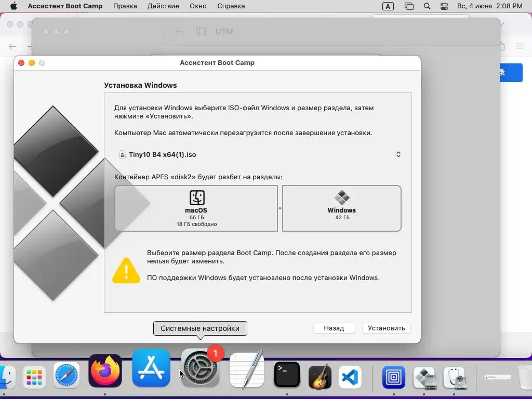Open the Stage Manager windows menu icon

tap(409, 6)
